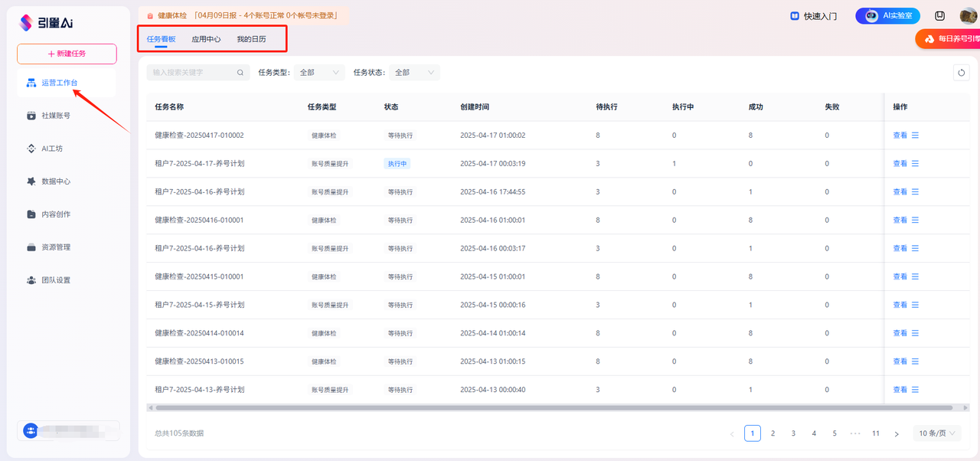View task 健康检查-20250417-010002
Viewport: 980px width, 461px height.
click(x=900, y=136)
